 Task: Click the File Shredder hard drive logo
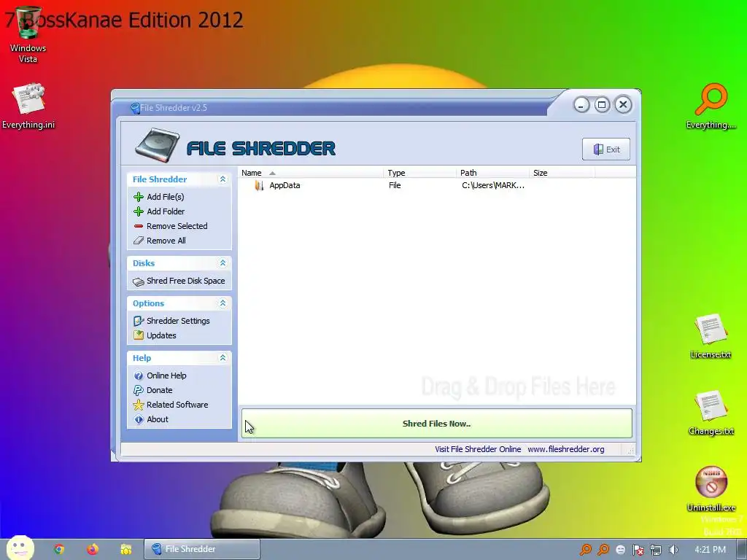[x=157, y=145]
